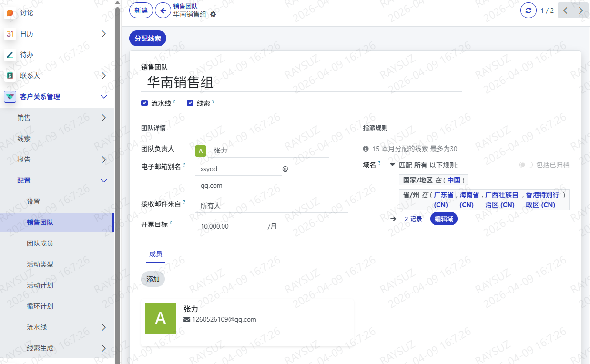This screenshot has width=590, height=364.
Task: Open 活动计划 menu item
Action: (x=56, y=285)
